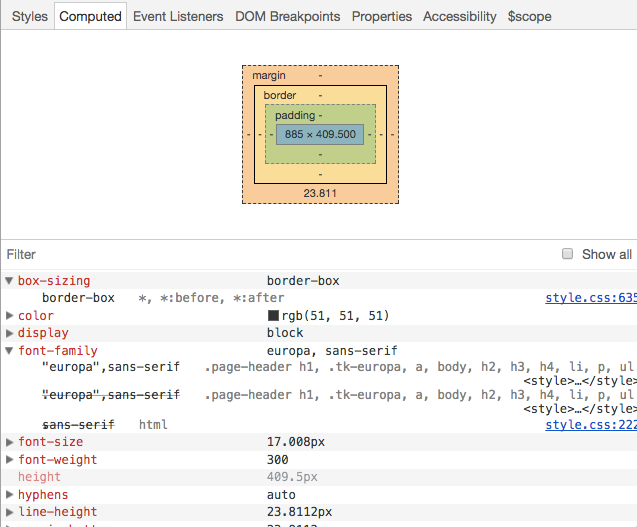Click the font-family property name

pyautogui.click(x=58, y=351)
